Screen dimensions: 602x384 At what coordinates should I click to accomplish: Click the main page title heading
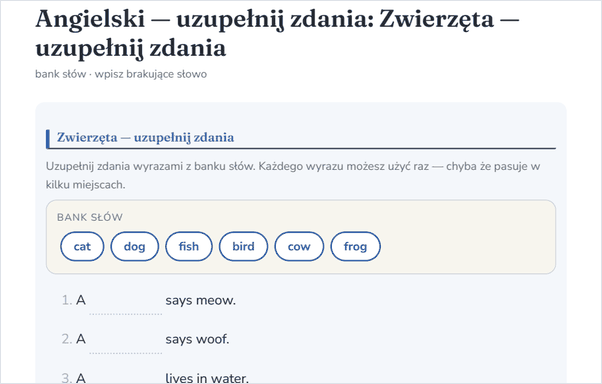(277, 33)
